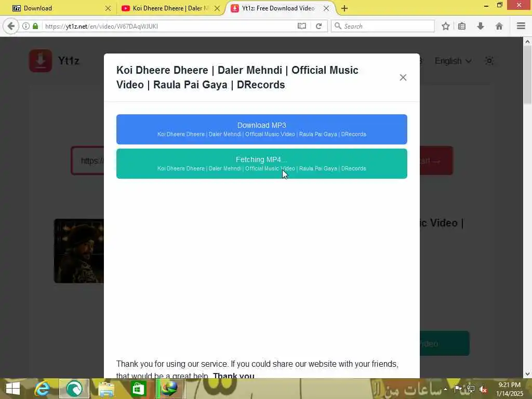Click the scrollbar up arrow
Image resolution: width=532 pixels, height=399 pixels.
click(527, 42)
